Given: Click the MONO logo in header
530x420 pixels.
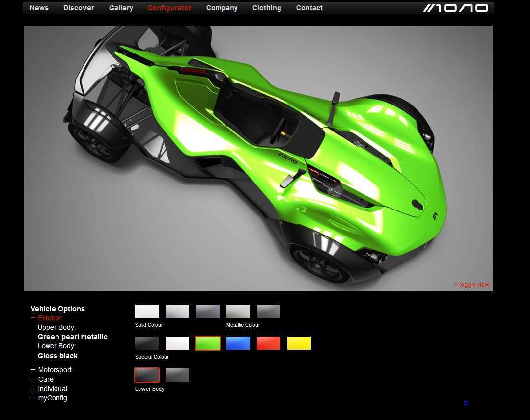Looking at the screenshot, I should pos(456,8).
